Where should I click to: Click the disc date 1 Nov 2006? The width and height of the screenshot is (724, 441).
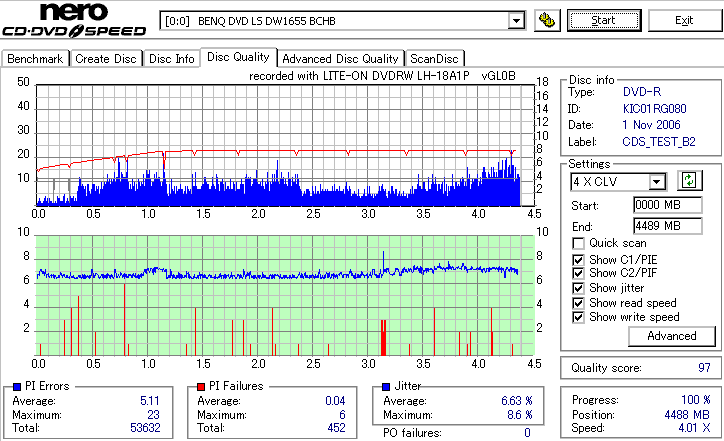(x=651, y=125)
